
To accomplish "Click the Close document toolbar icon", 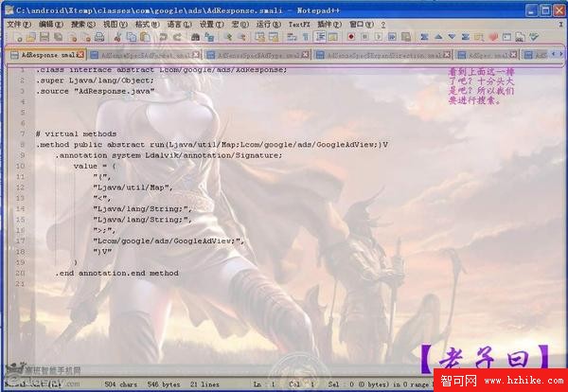I will pos(72,37).
